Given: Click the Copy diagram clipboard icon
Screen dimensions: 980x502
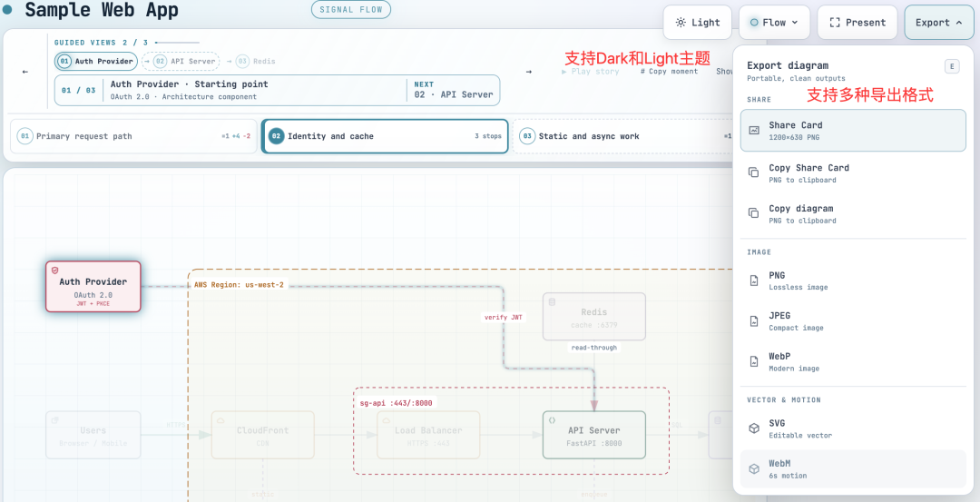Looking at the screenshot, I should pos(754,213).
